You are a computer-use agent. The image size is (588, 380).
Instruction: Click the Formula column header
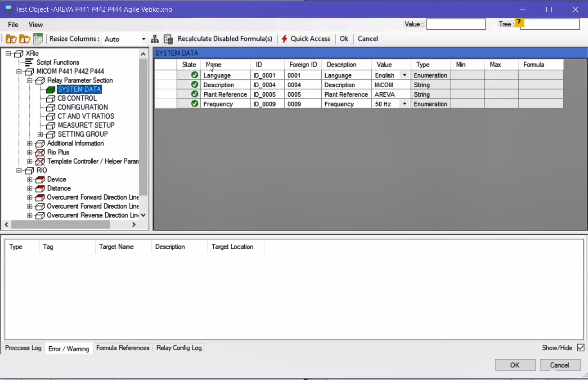(540, 65)
